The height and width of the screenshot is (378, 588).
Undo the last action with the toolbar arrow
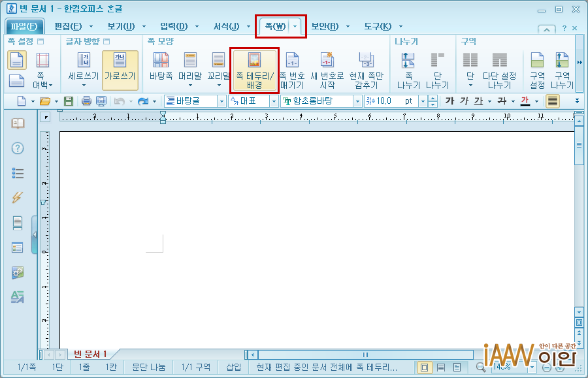click(x=120, y=101)
